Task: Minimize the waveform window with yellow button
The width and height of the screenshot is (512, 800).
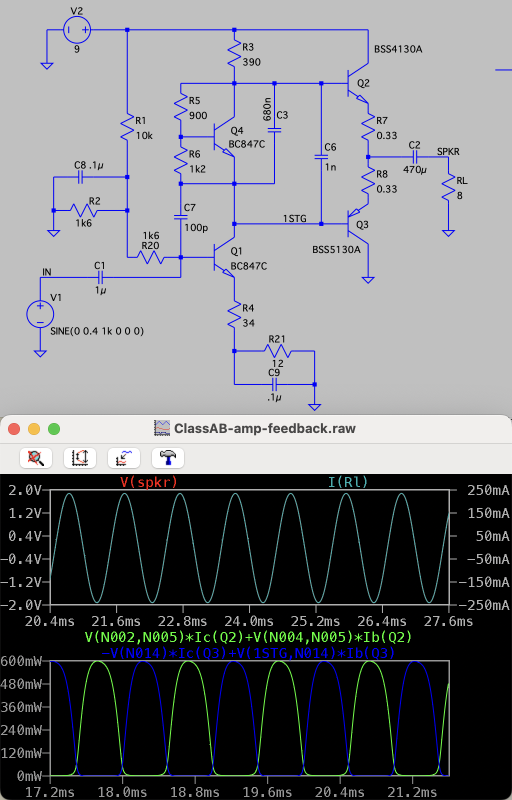Action: click(x=34, y=429)
